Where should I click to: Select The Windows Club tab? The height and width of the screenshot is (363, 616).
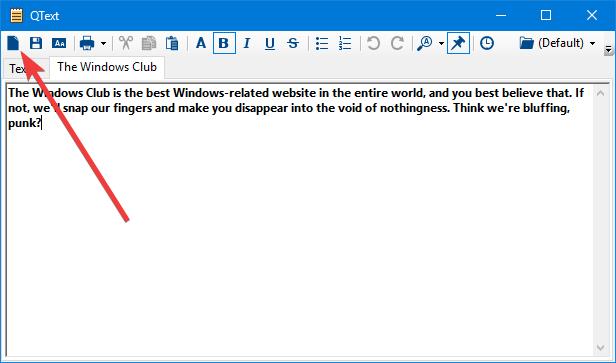(107, 67)
